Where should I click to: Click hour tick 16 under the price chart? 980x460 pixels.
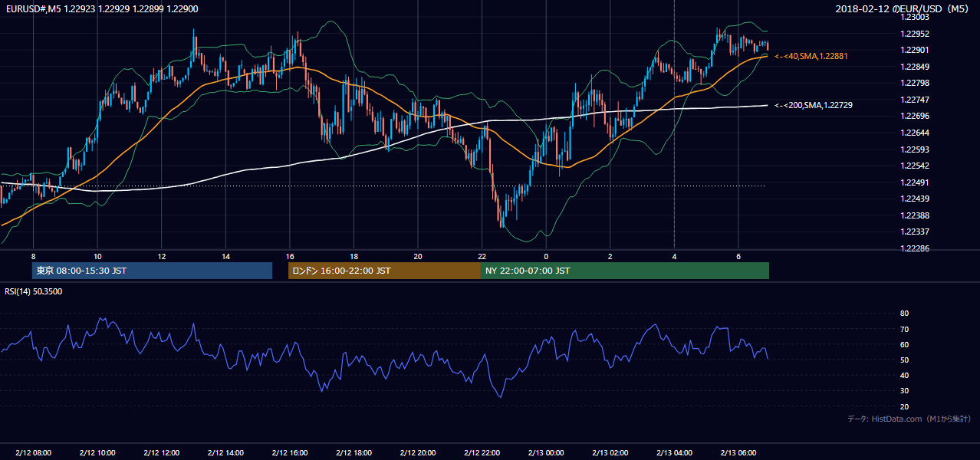(290, 256)
